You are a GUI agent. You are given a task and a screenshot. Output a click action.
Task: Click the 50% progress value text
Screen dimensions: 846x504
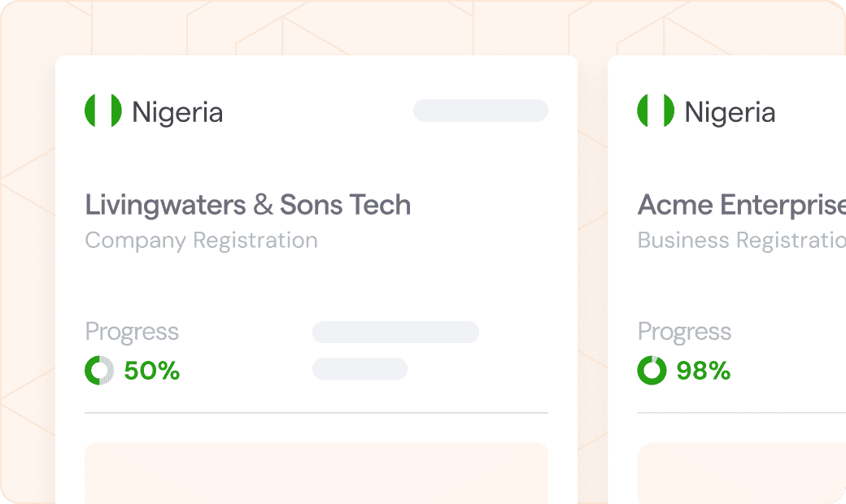coord(151,371)
